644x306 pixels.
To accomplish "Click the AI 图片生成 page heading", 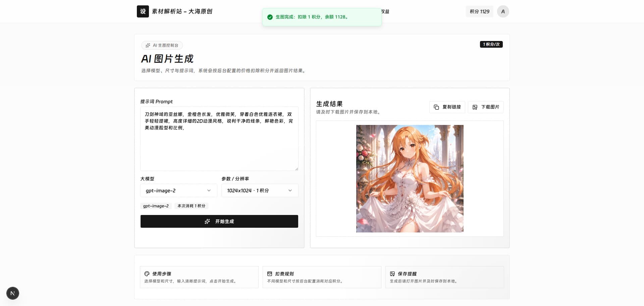I will coord(167,59).
